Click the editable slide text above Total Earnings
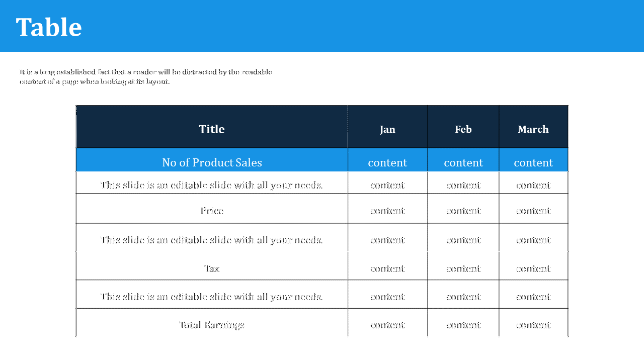Viewport: 644px width, 362px height. point(212,297)
